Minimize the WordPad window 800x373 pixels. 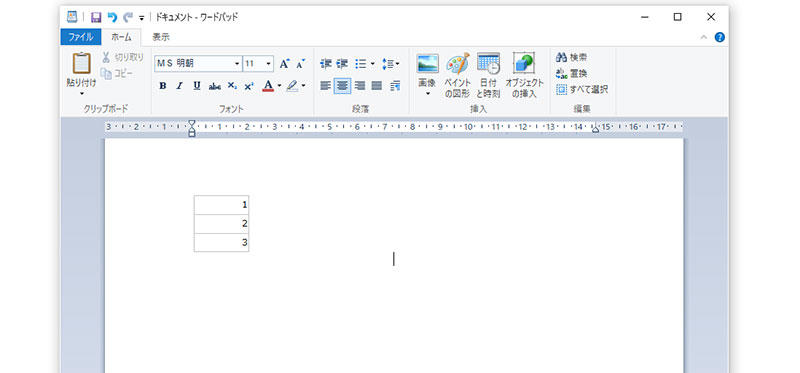[x=645, y=17]
